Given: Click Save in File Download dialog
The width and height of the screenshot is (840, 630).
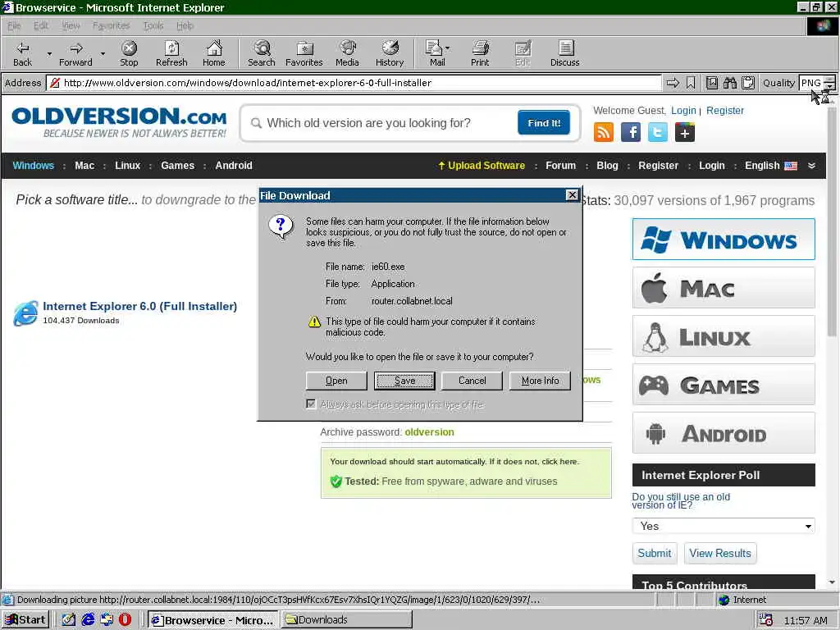Looking at the screenshot, I should 404,381.
